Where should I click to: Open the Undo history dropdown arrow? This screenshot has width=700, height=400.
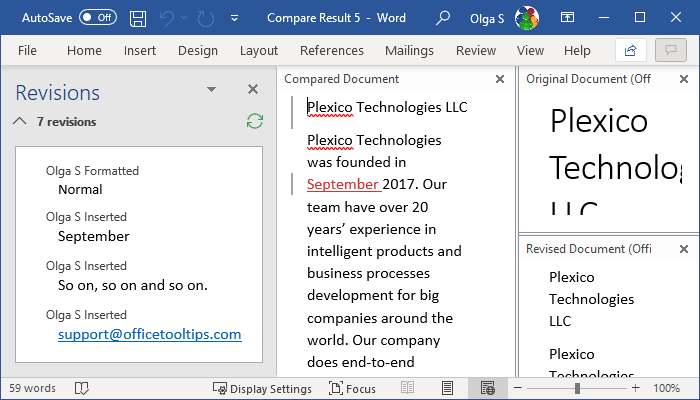[x=183, y=18]
